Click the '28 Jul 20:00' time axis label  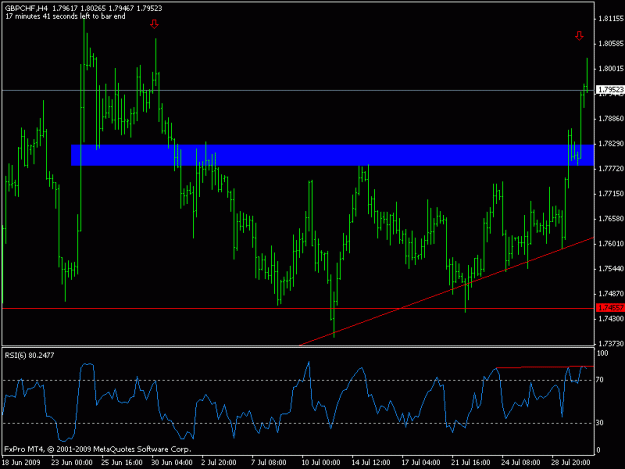571,462
